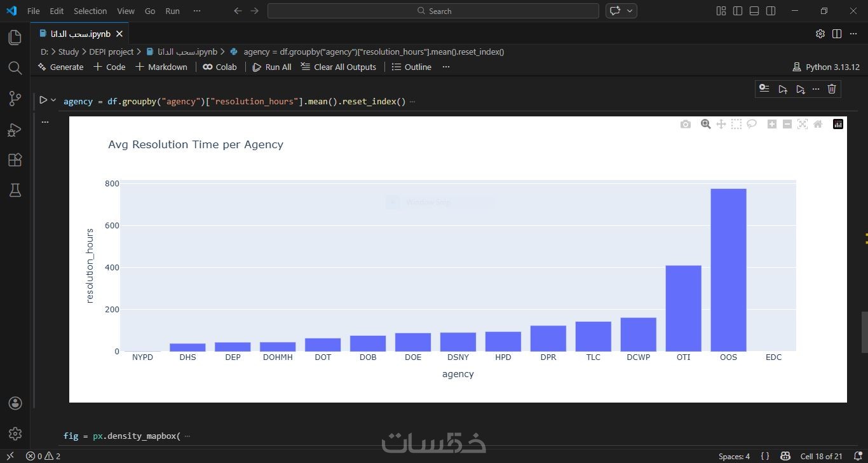The image size is (868, 463).
Task: Open notebook toolbar more actions ellipsis
Action: (446, 67)
